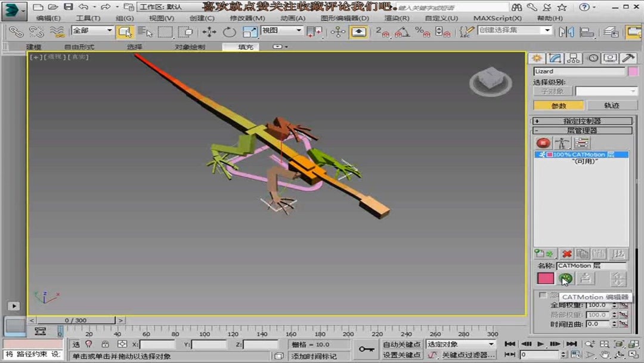Open the 视图 reference coordinate dropdown

[x=280, y=30]
